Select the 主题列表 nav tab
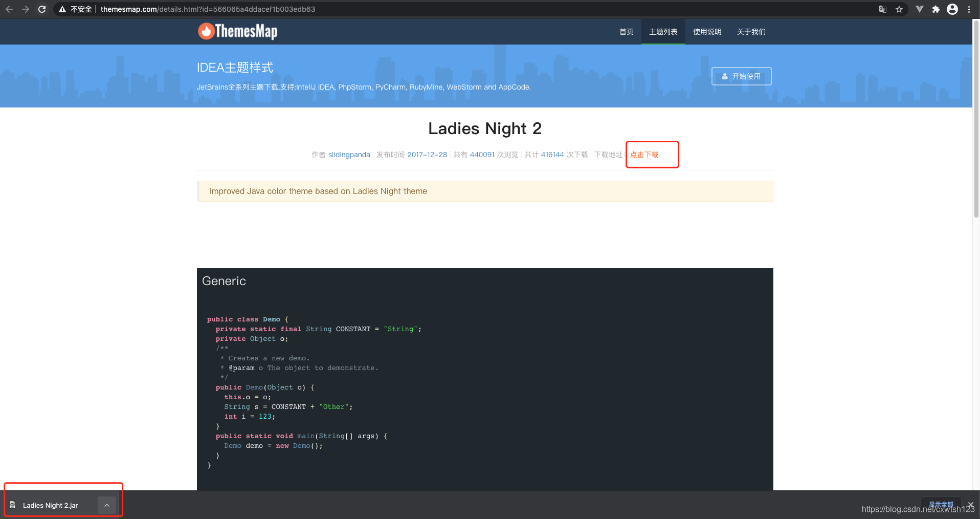This screenshot has height=519, width=980. point(663,32)
